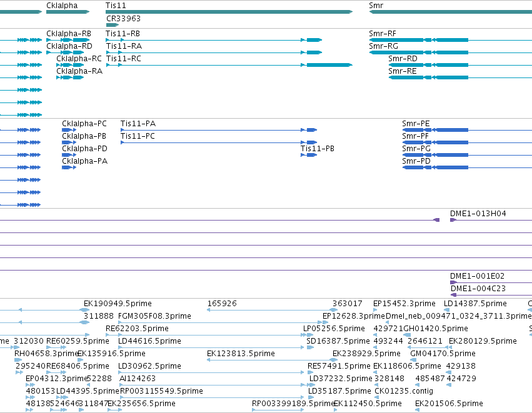
Task: Click transcript CkIalpha-RD
Action: (65, 52)
